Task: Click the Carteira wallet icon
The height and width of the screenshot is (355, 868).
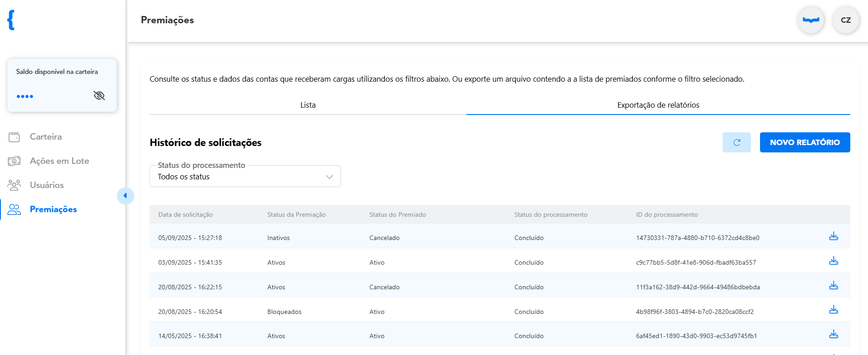Action: pos(14,137)
